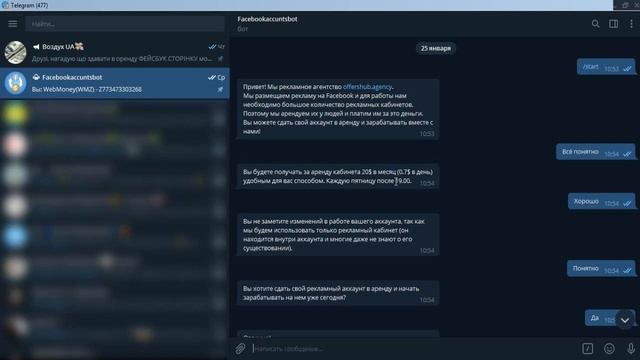The image size is (640, 360).
Task: Open the three-dot chat options menu
Action: (631, 24)
